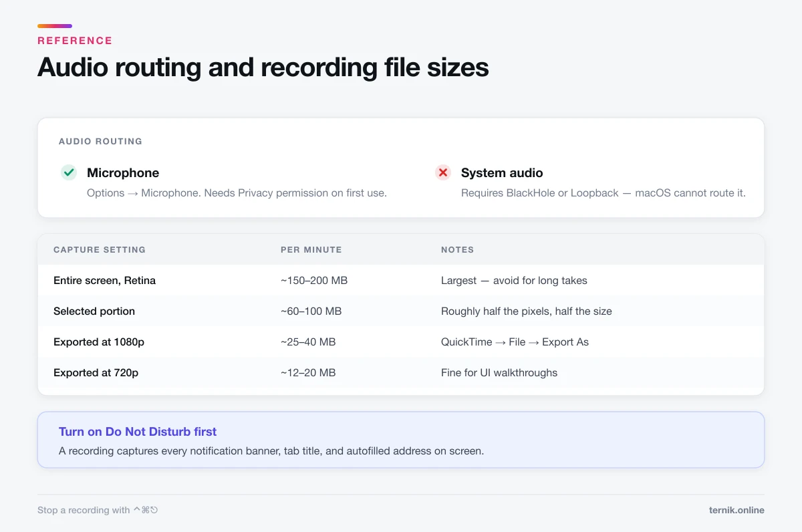The height and width of the screenshot is (532, 802).
Task: Click the 'Largest — avoid for long takes' note
Action: (x=514, y=281)
